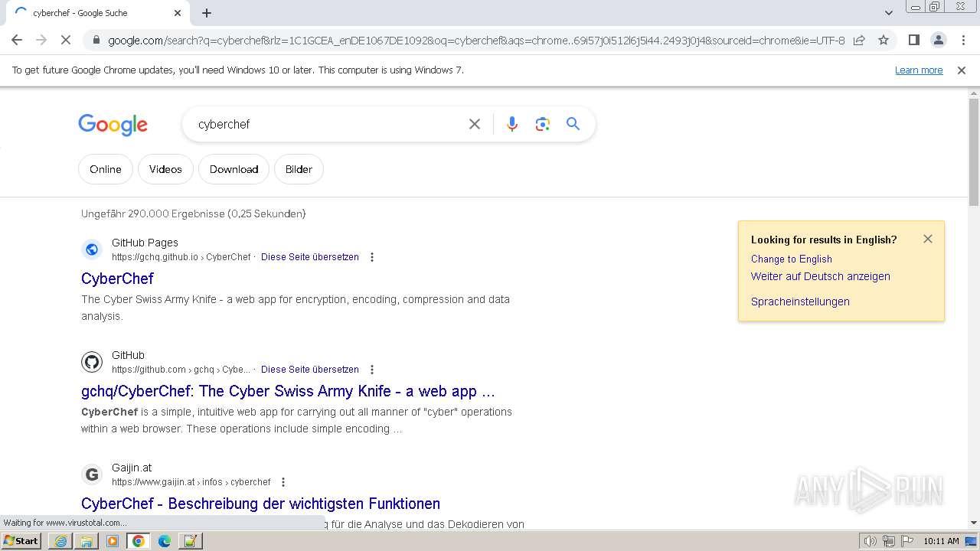The width and height of the screenshot is (980, 551).
Task: Click the 10:11 AM system clock
Action: point(941,541)
